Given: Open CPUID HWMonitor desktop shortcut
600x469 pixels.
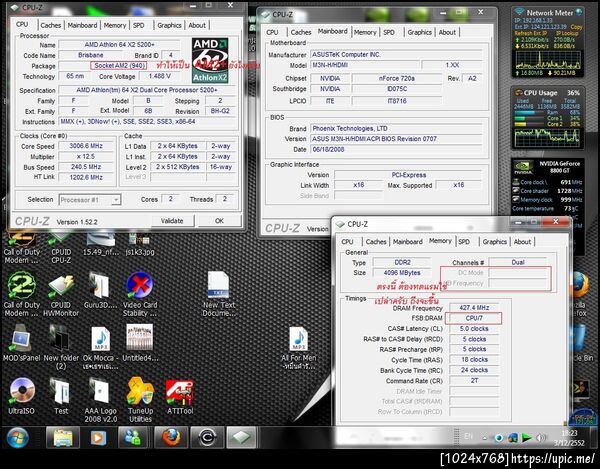Looking at the screenshot, I should (61, 294).
